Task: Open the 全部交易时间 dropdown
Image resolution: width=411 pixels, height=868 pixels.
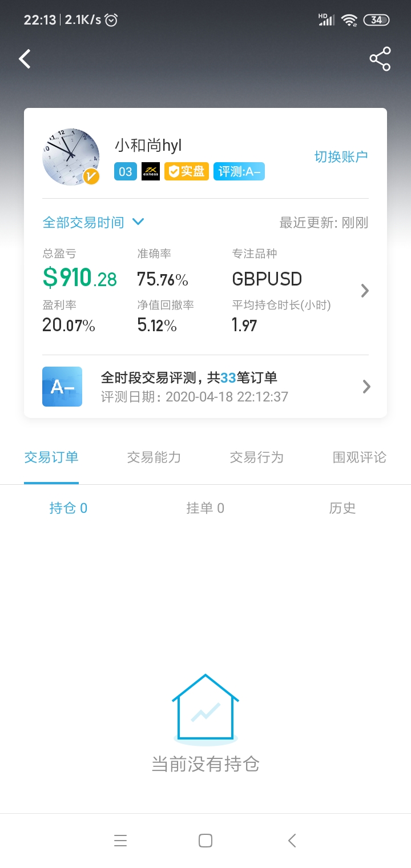Action: [94, 222]
